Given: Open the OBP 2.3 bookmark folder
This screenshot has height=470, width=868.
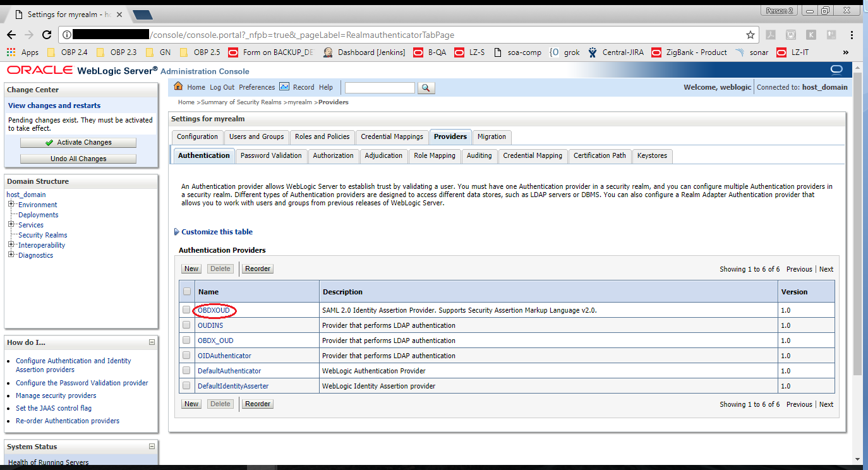Looking at the screenshot, I should (117, 52).
